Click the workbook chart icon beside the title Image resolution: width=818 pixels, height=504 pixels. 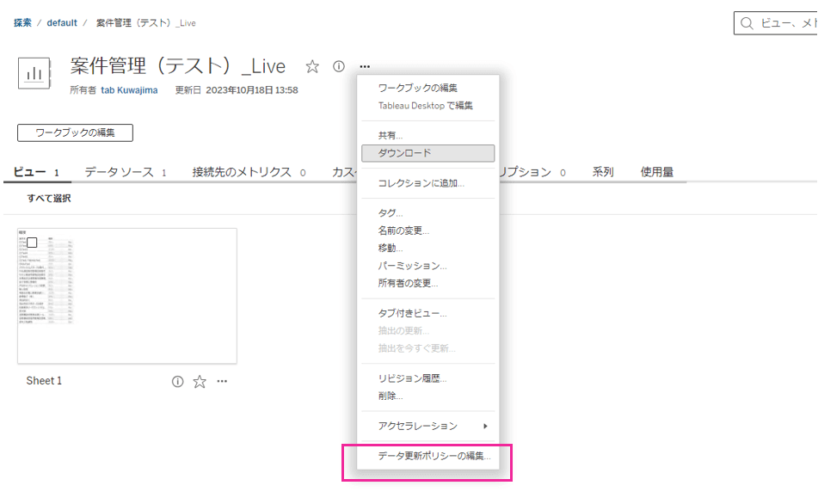click(x=34, y=74)
